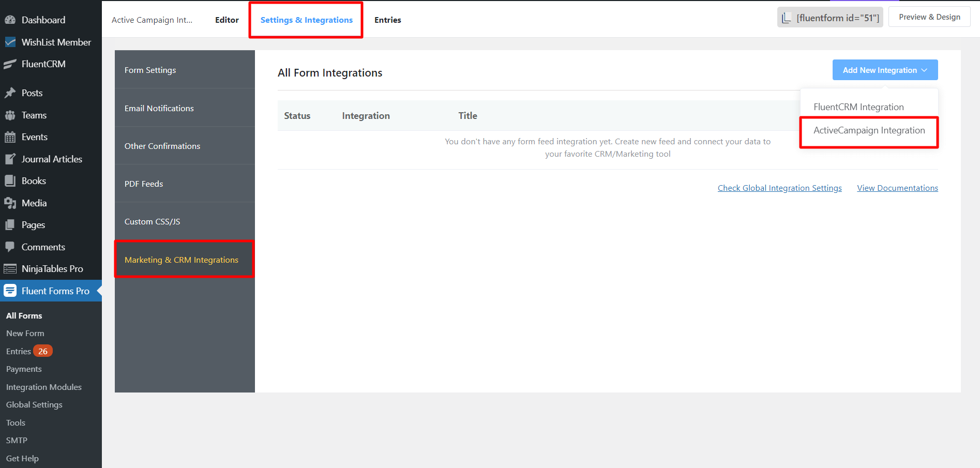Click the Posts pushpin icon
Image resolution: width=980 pixels, height=468 pixels.
(x=10, y=93)
